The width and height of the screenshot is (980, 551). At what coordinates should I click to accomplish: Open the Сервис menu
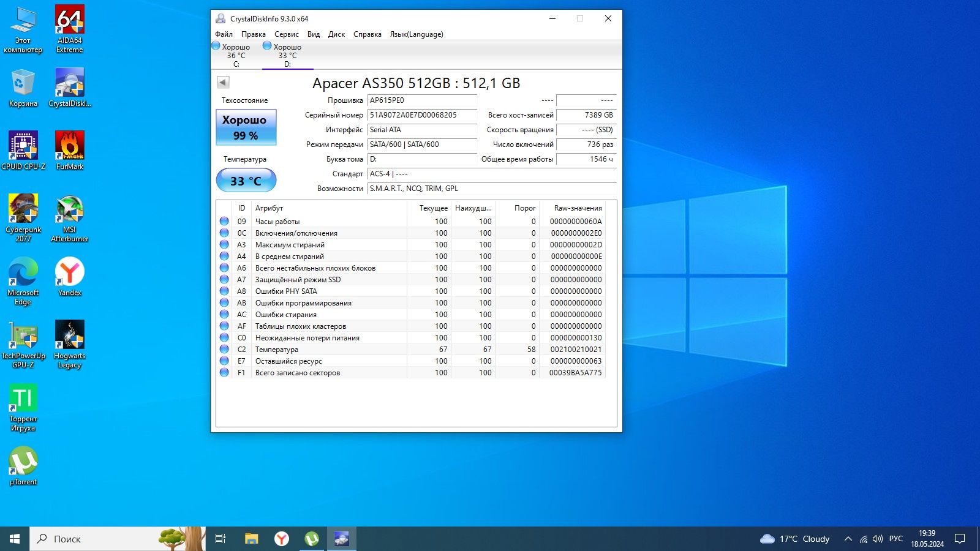click(287, 34)
